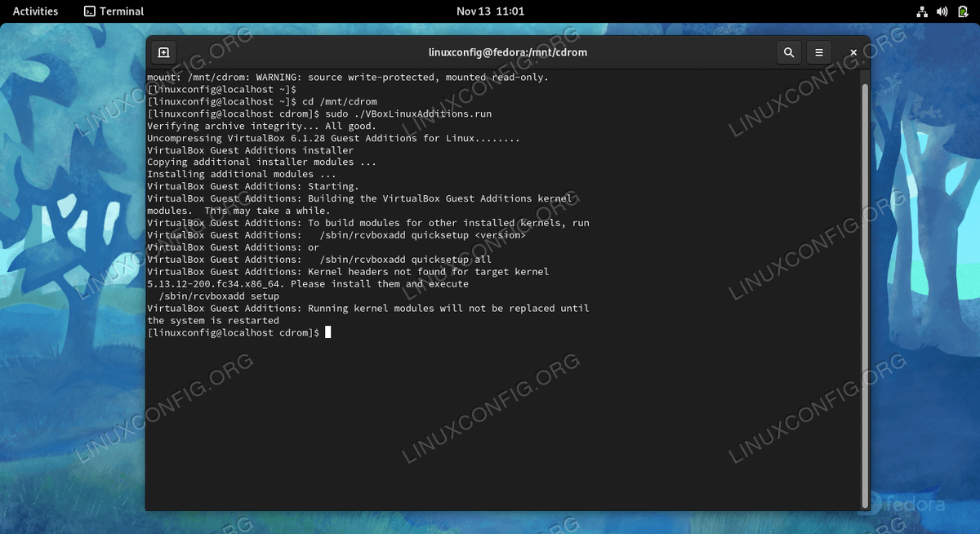This screenshot has width=980, height=534.
Task: Click the mount WARNING read-only line
Action: click(348, 78)
